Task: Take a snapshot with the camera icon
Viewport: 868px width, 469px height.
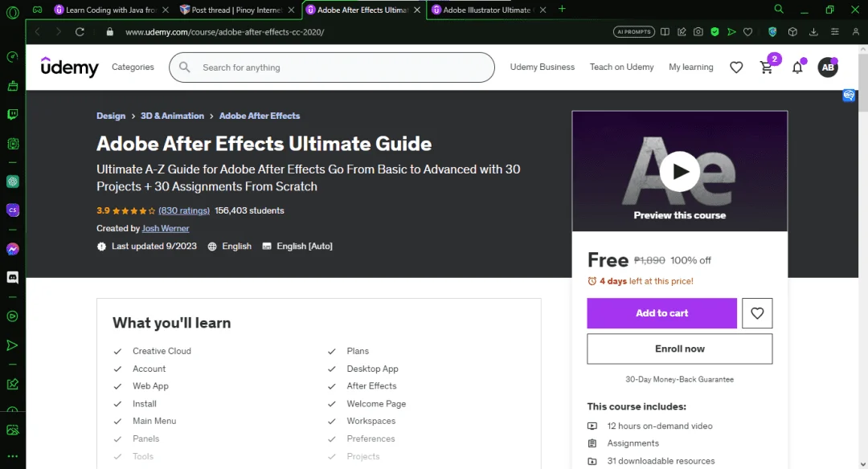Action: 698,32
